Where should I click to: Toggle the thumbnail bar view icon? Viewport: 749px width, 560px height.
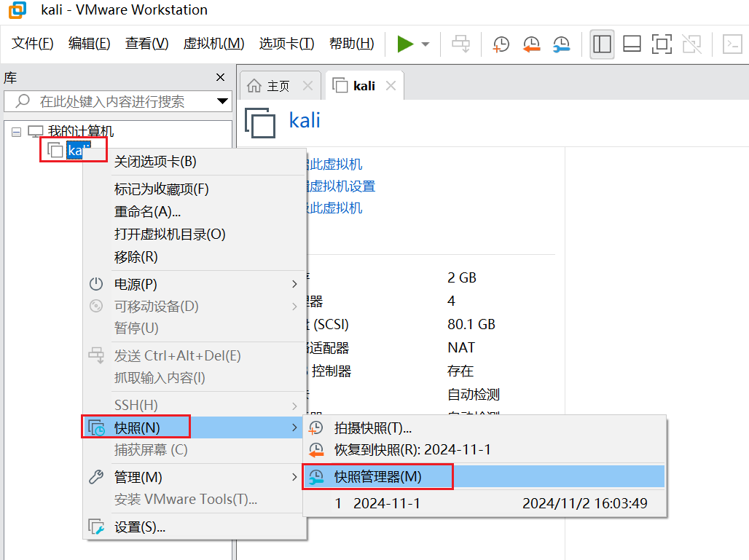632,44
